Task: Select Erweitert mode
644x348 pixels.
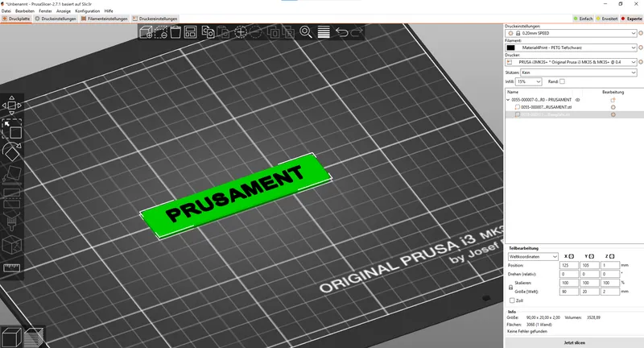Action: pyautogui.click(x=607, y=19)
